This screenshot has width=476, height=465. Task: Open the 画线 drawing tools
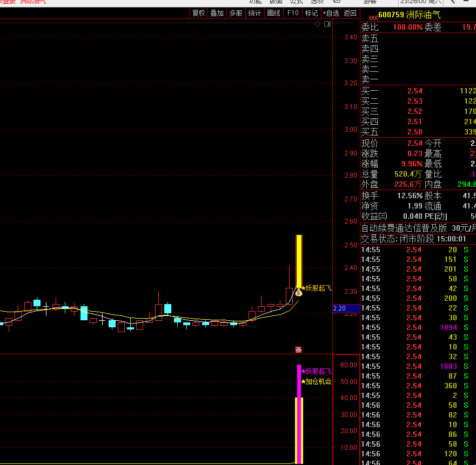tap(273, 14)
